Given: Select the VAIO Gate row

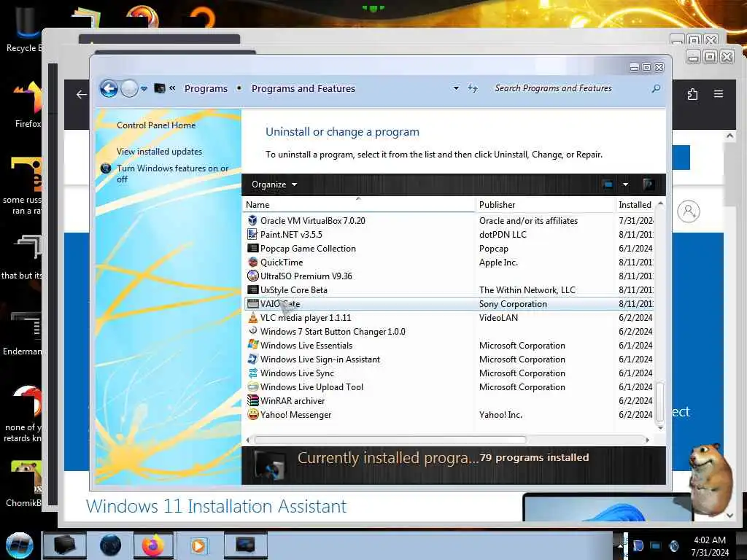Looking at the screenshot, I should click(x=449, y=304).
